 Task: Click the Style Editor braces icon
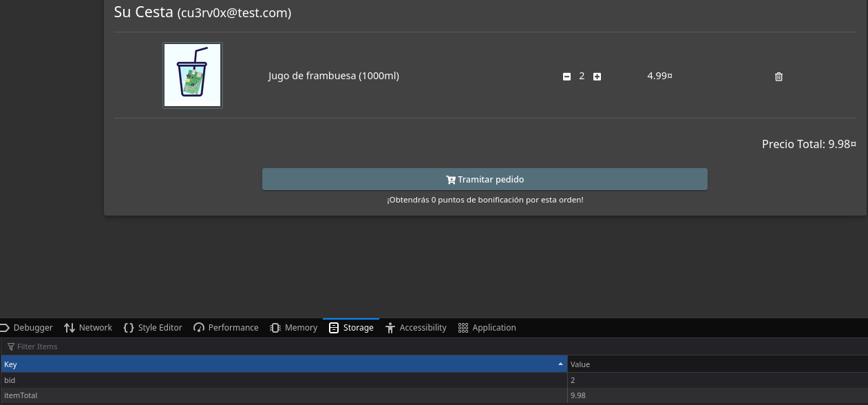tap(129, 327)
